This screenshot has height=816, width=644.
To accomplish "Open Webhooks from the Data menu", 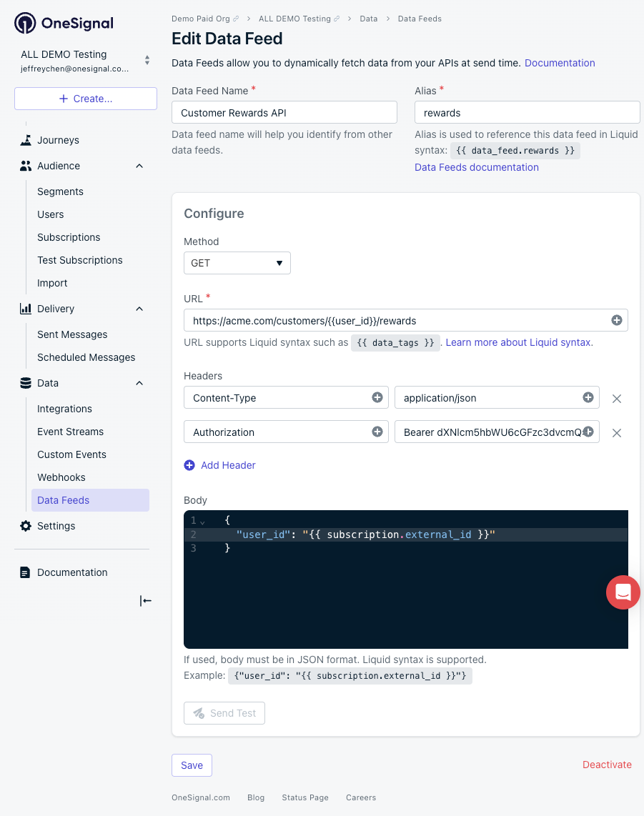I will pos(61,477).
